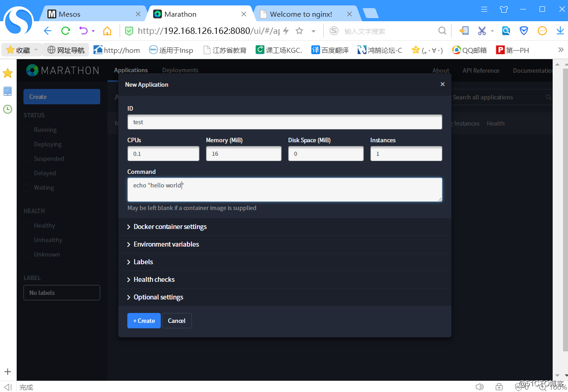Bookmark this page with the star icon
This screenshot has height=392, width=568.
click(x=299, y=31)
